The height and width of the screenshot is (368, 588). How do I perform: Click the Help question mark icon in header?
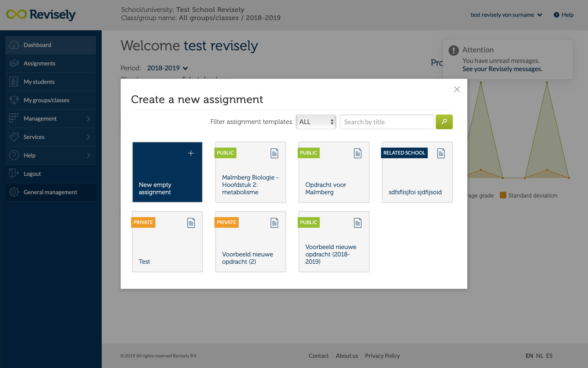coord(556,15)
